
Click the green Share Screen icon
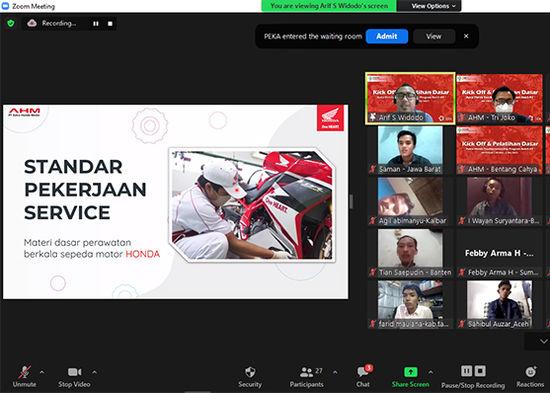(x=410, y=372)
